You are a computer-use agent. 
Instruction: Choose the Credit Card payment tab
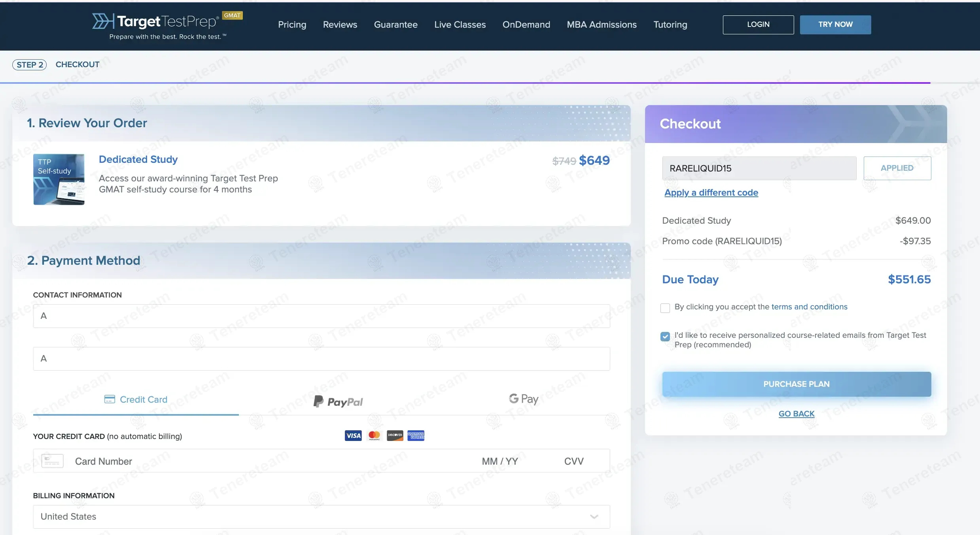[x=136, y=399]
